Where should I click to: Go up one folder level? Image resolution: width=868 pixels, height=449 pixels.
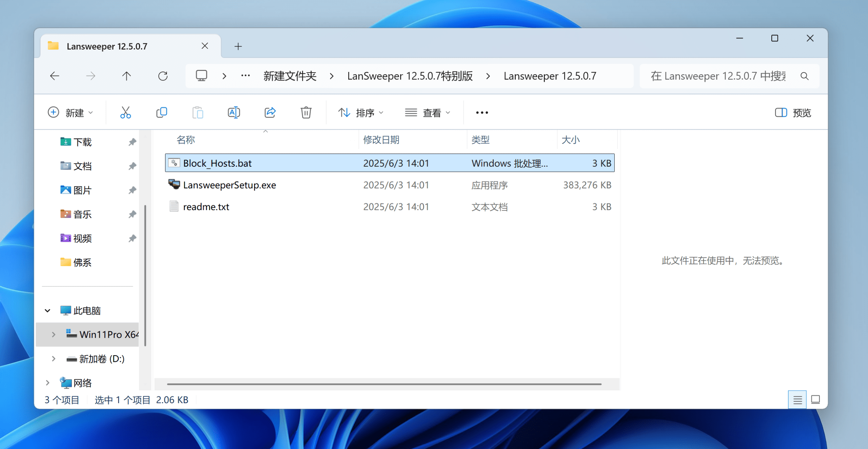coord(126,76)
